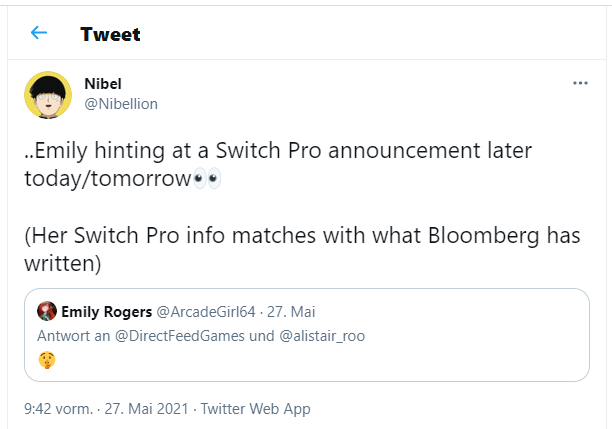Click the @Nibellion handle
This screenshot has width=612, height=429.
click(121, 104)
